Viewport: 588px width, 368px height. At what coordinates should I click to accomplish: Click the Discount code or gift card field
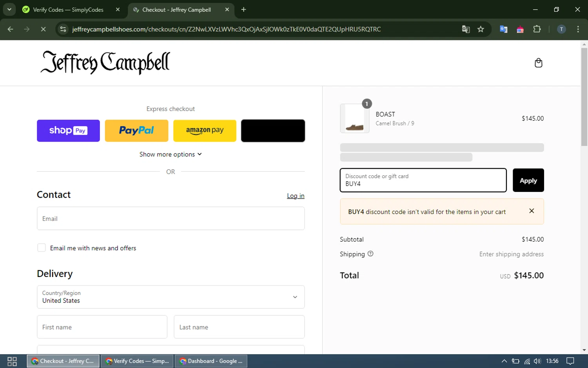(423, 180)
